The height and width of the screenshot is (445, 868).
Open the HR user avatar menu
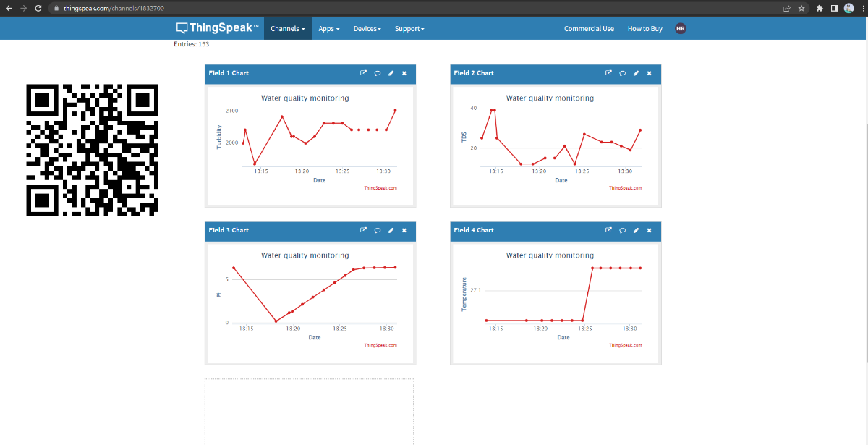click(x=680, y=28)
